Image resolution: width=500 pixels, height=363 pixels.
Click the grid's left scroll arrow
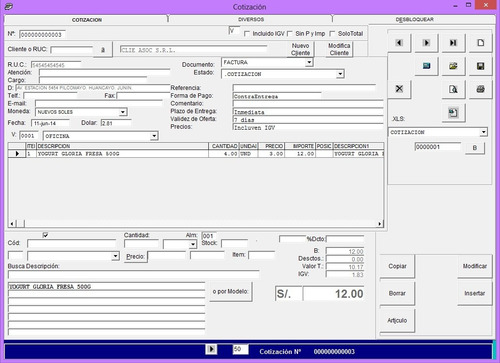click(x=12, y=224)
